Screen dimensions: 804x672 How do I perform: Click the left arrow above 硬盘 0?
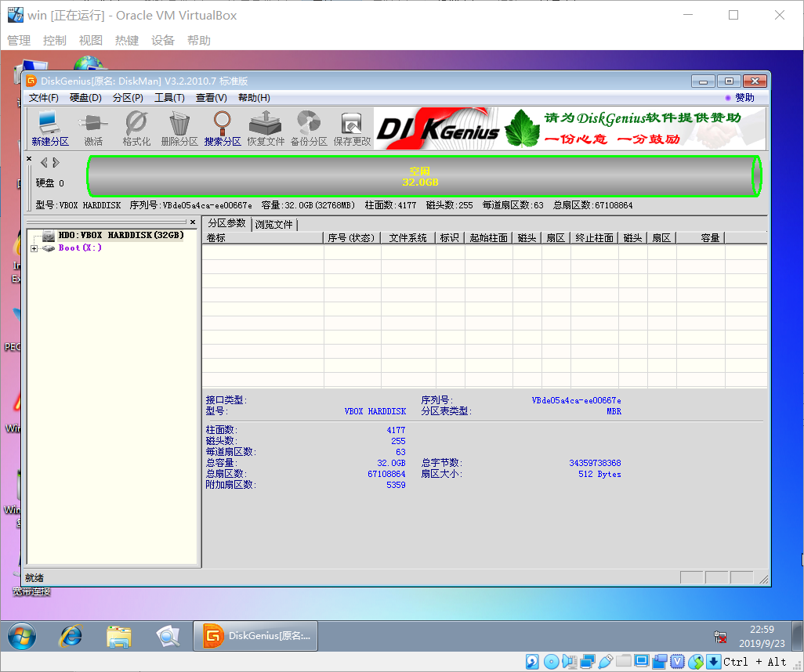click(42, 162)
